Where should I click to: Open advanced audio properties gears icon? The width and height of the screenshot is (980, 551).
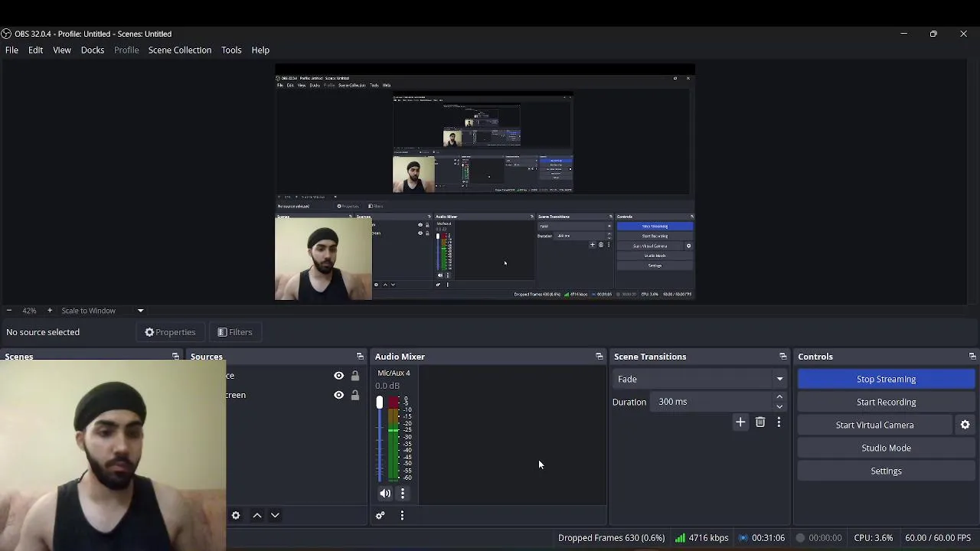click(x=380, y=516)
